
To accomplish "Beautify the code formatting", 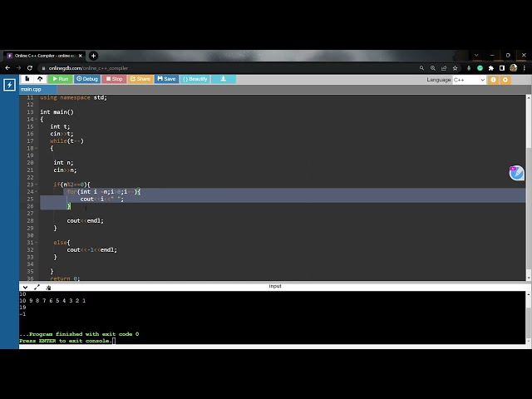I will pyautogui.click(x=195, y=79).
